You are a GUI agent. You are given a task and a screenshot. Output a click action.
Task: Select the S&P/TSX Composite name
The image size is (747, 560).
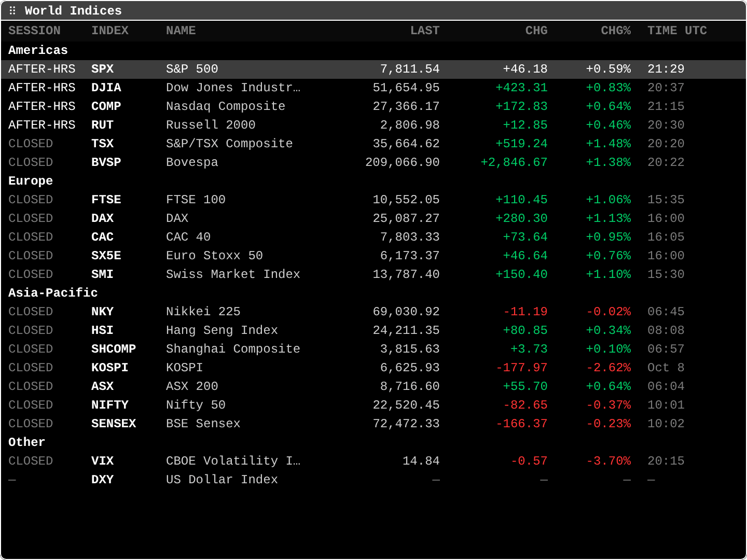point(229,144)
